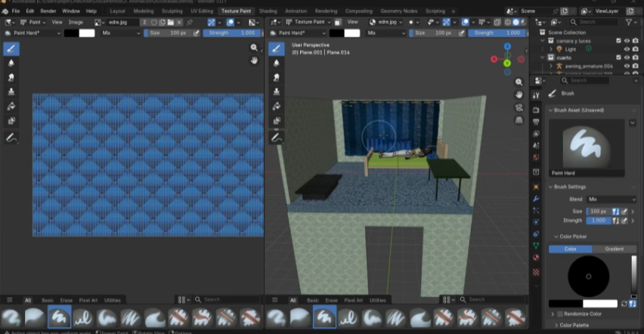Select the Soften tool in image editor
Image resolution: width=644 pixels, height=334 pixels.
coord(11,63)
